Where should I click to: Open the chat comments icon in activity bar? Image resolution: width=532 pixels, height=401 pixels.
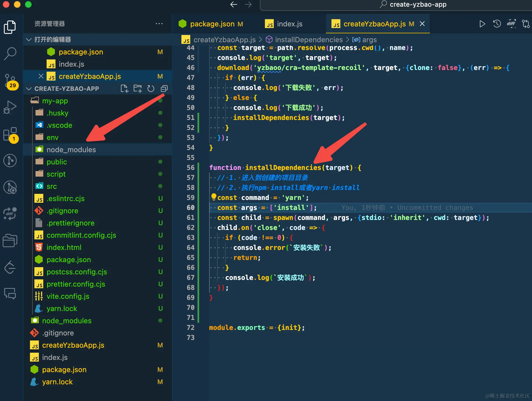10,293
